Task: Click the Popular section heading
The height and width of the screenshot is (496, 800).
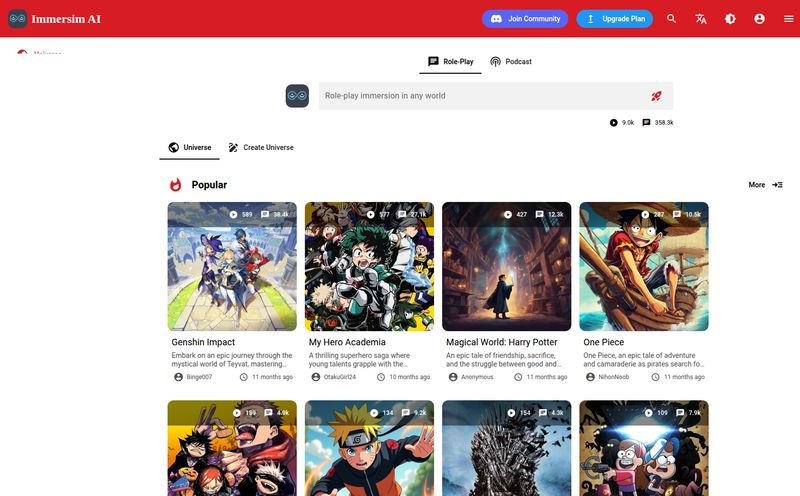Action: pyautogui.click(x=209, y=185)
